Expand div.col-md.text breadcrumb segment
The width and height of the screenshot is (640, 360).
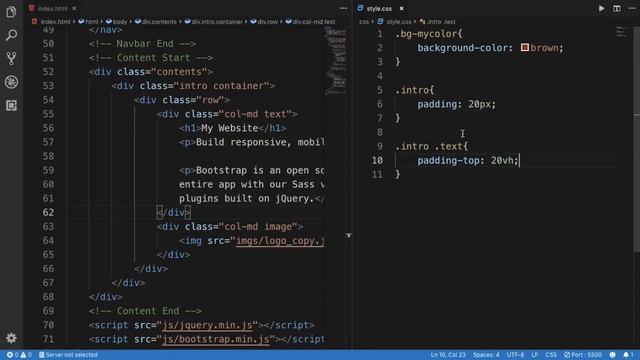click(310, 22)
